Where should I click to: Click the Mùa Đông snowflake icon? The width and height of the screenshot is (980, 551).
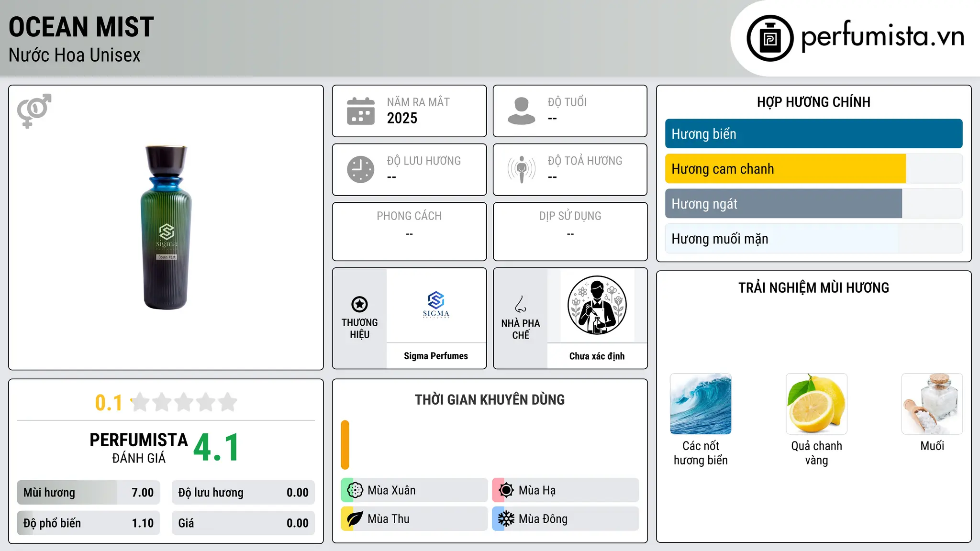click(x=506, y=519)
